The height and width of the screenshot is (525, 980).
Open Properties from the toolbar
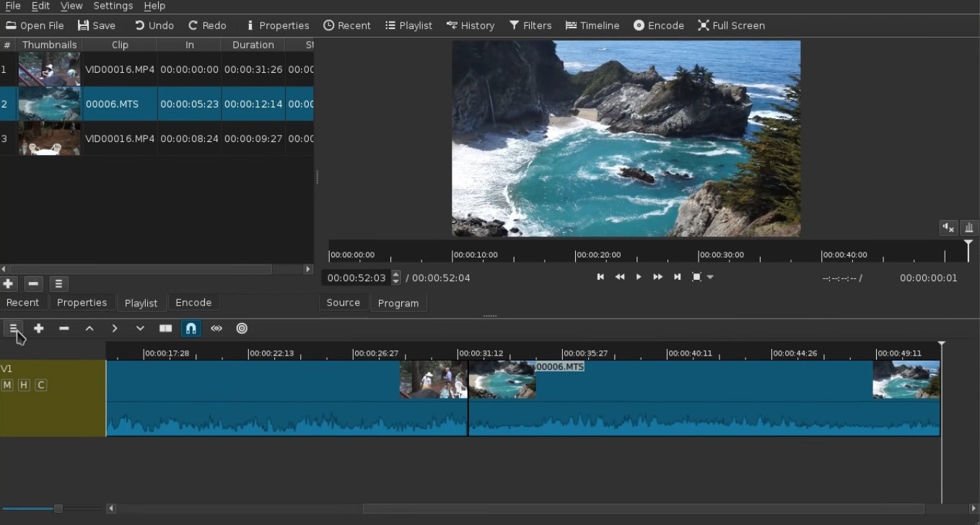pos(278,25)
